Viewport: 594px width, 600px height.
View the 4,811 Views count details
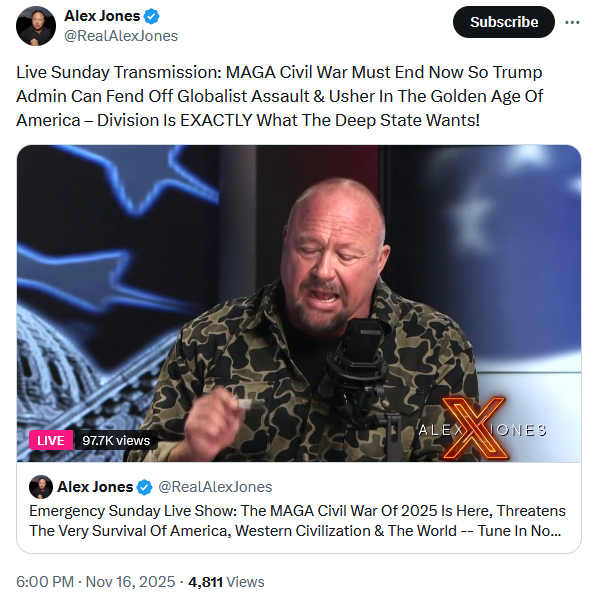226,582
